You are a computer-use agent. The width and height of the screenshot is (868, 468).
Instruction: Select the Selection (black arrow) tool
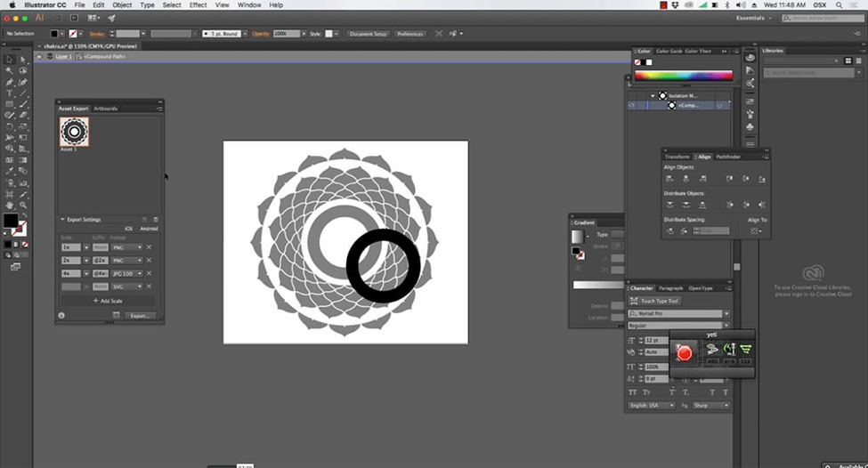[10, 60]
